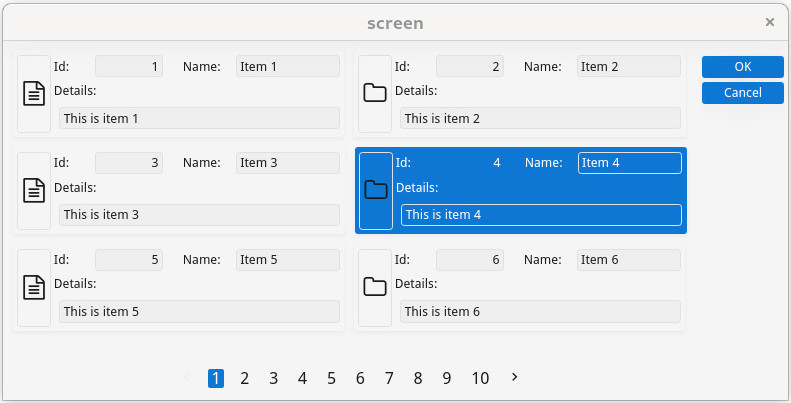This screenshot has height=403, width=791.
Task: Jump to page 5
Action: (x=331, y=378)
